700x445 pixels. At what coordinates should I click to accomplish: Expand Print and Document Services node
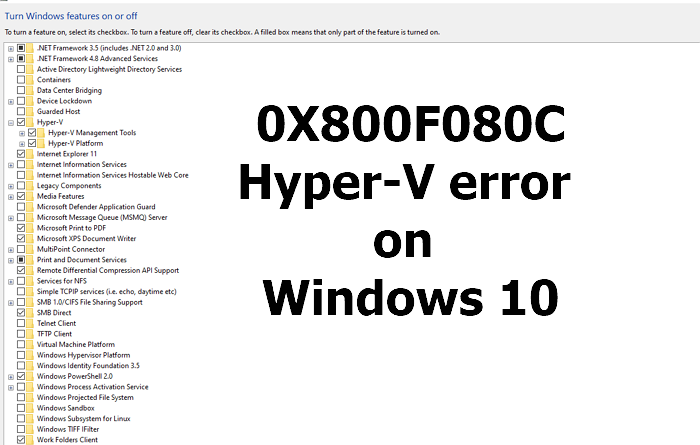click(x=11, y=260)
